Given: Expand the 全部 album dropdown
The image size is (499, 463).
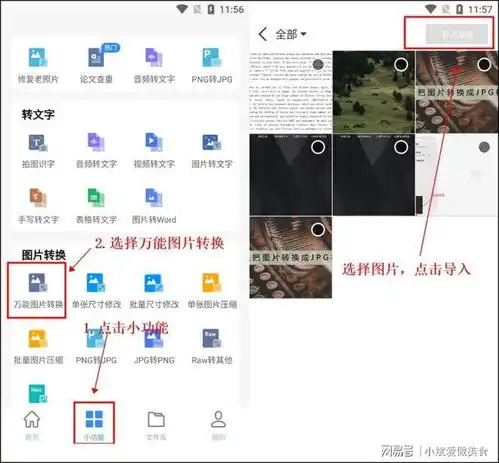Looking at the screenshot, I should [291, 34].
